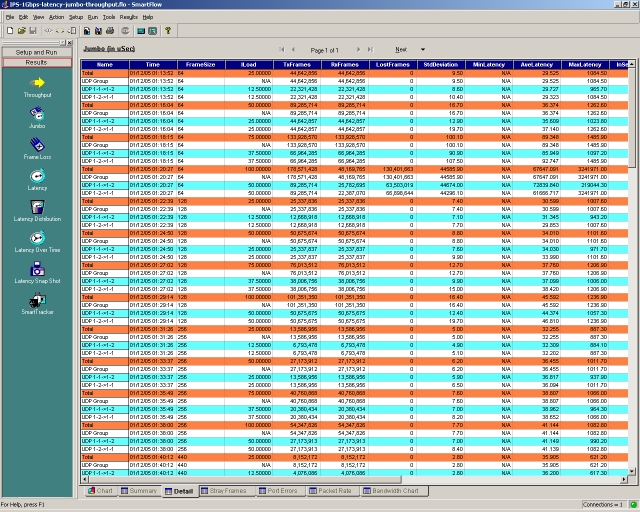
Task: Click the scroll-right arrow below the table
Action: (x=624, y=480)
